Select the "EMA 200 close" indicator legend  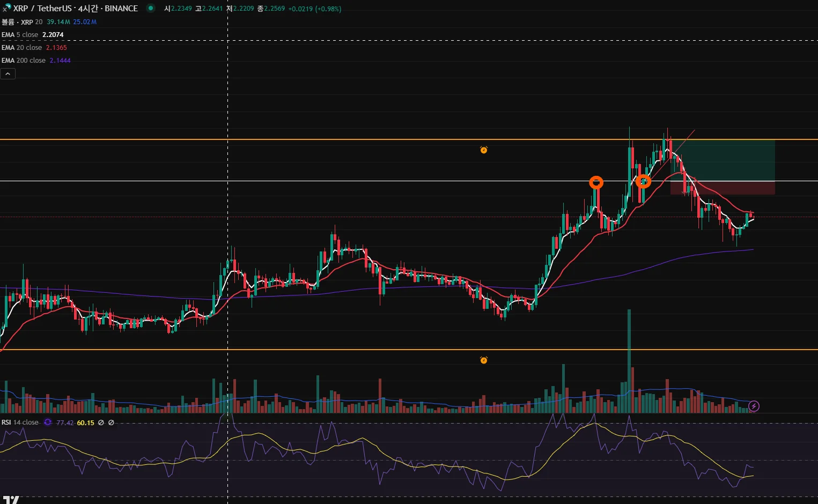coord(24,61)
